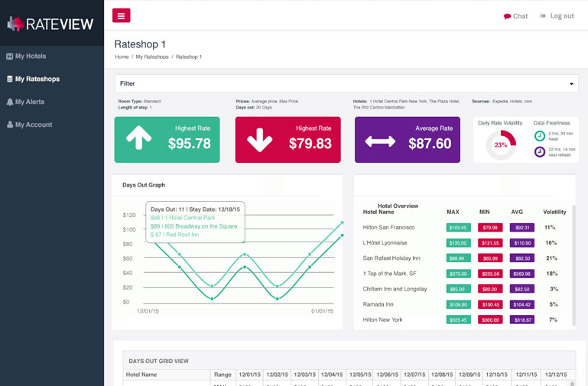Click the purple Average Rate double-arrow icon
The width and height of the screenshot is (588, 386).
point(380,141)
